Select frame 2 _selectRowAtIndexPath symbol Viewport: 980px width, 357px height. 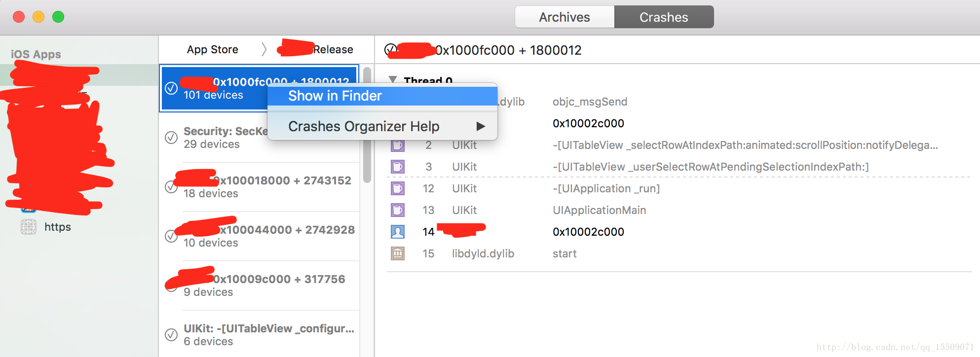click(745, 145)
